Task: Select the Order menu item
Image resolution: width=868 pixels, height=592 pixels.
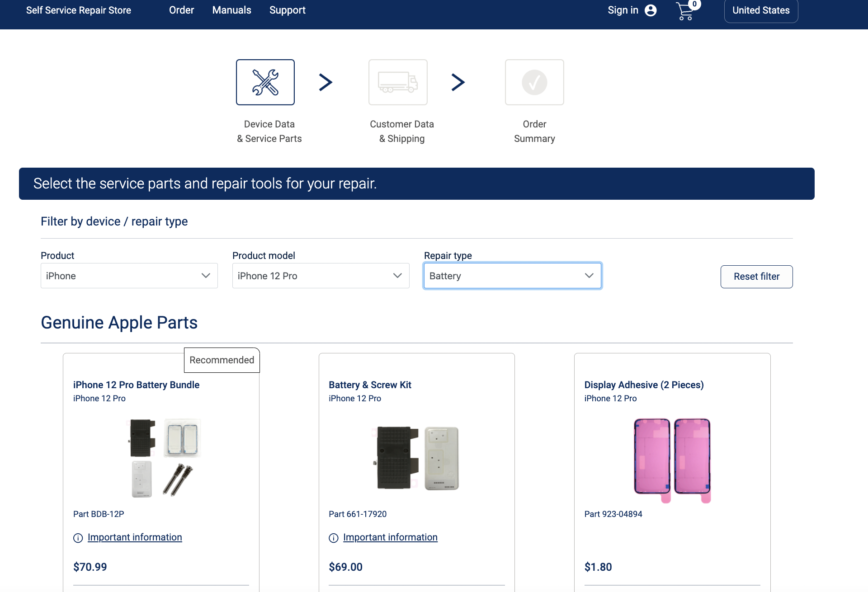Action: point(182,10)
